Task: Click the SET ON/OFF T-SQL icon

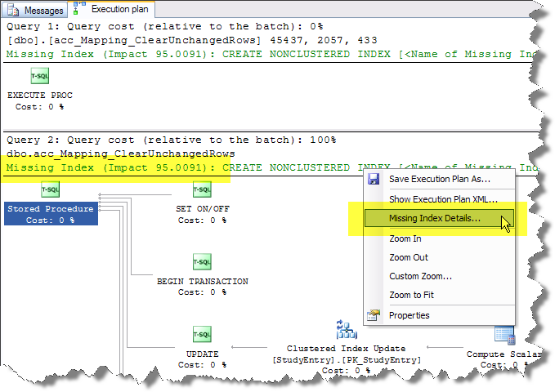Action: (202, 190)
